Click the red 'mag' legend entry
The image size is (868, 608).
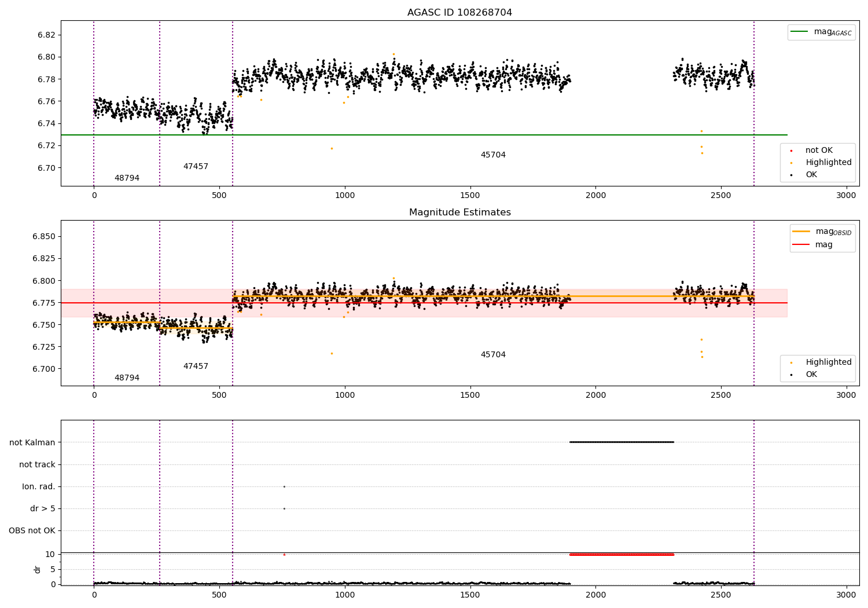813,244
